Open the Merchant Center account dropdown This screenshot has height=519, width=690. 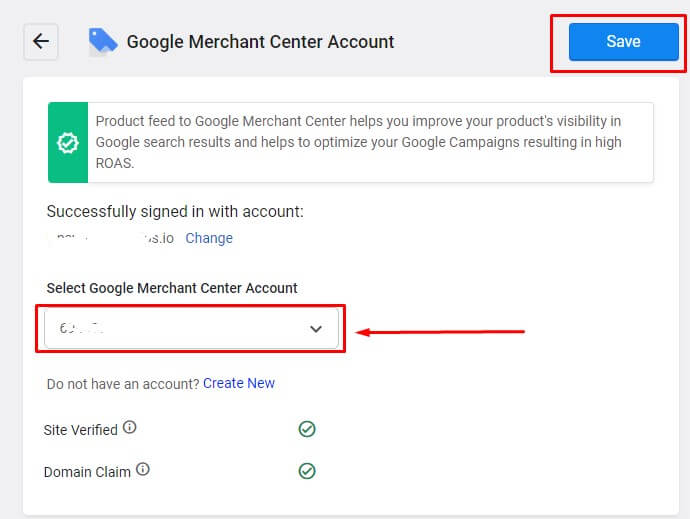[x=191, y=328]
